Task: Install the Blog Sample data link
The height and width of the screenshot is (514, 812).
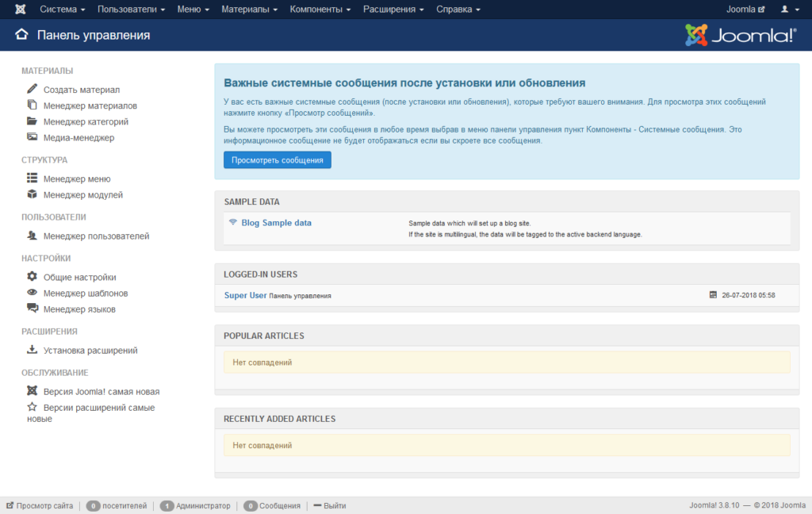Action: tap(276, 223)
